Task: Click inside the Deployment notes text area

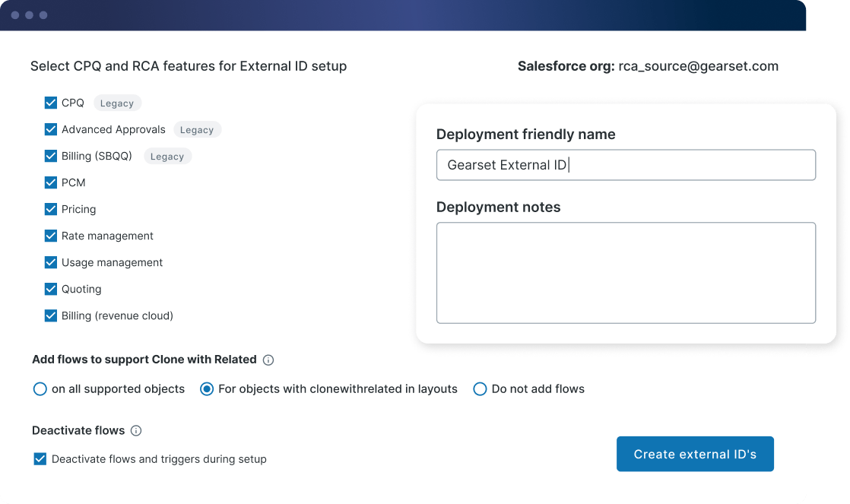Action: click(x=625, y=272)
